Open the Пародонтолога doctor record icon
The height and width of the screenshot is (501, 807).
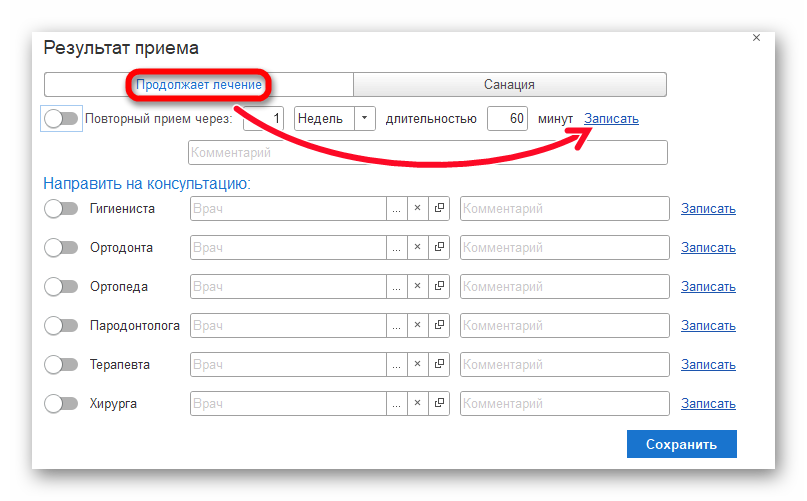click(x=439, y=325)
